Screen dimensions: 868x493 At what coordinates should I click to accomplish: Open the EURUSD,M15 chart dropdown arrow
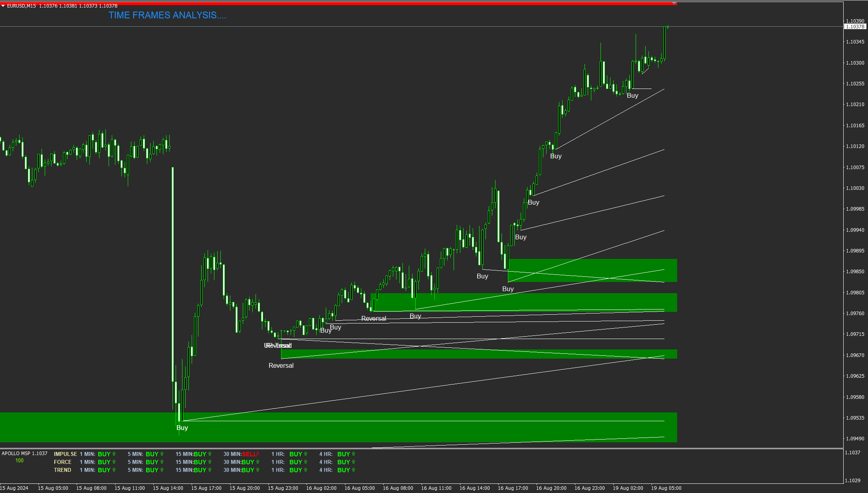pos(3,6)
